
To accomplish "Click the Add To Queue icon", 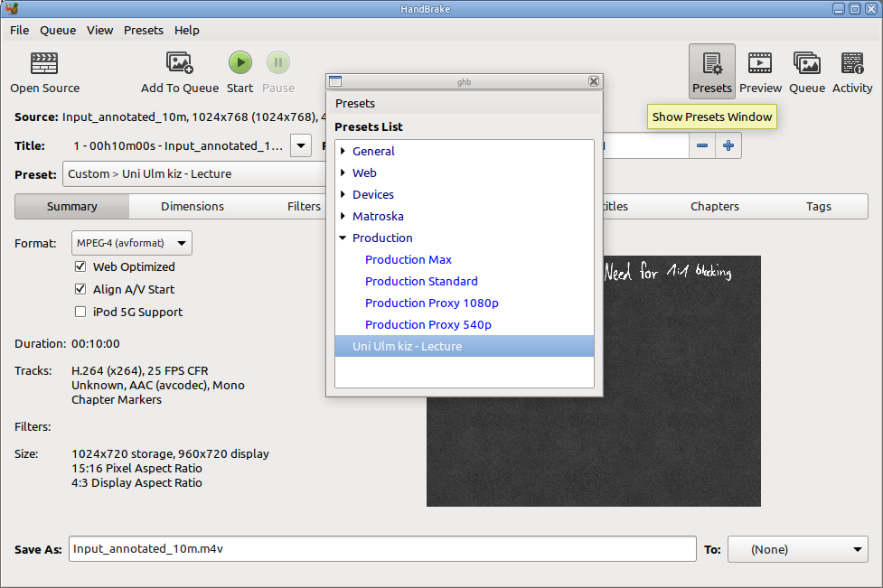I will pos(179,63).
